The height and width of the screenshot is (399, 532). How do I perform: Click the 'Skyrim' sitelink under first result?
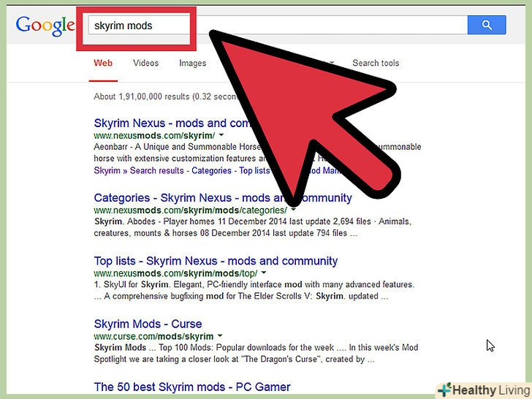(x=107, y=171)
